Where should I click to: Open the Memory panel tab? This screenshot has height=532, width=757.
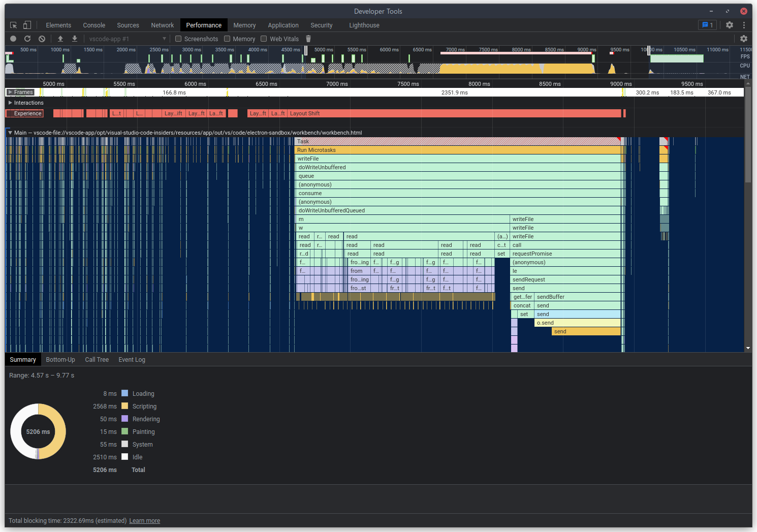244,25
